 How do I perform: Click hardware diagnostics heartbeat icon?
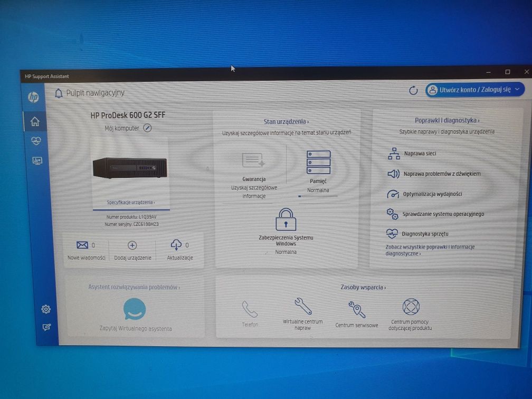(x=392, y=233)
